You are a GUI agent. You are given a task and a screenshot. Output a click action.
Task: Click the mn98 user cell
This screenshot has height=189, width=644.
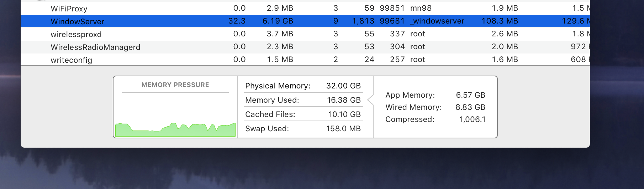[x=421, y=8]
